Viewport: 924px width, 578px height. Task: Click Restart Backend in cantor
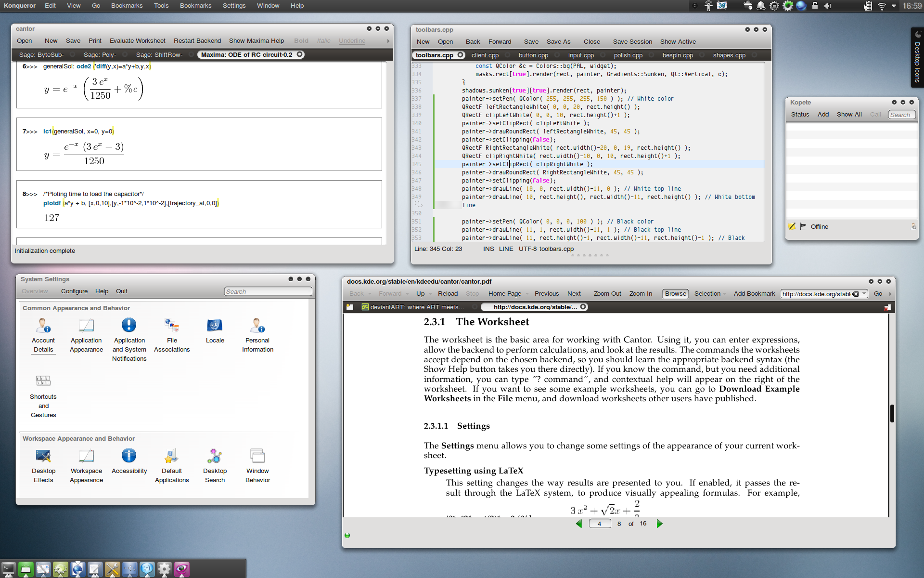[197, 41]
